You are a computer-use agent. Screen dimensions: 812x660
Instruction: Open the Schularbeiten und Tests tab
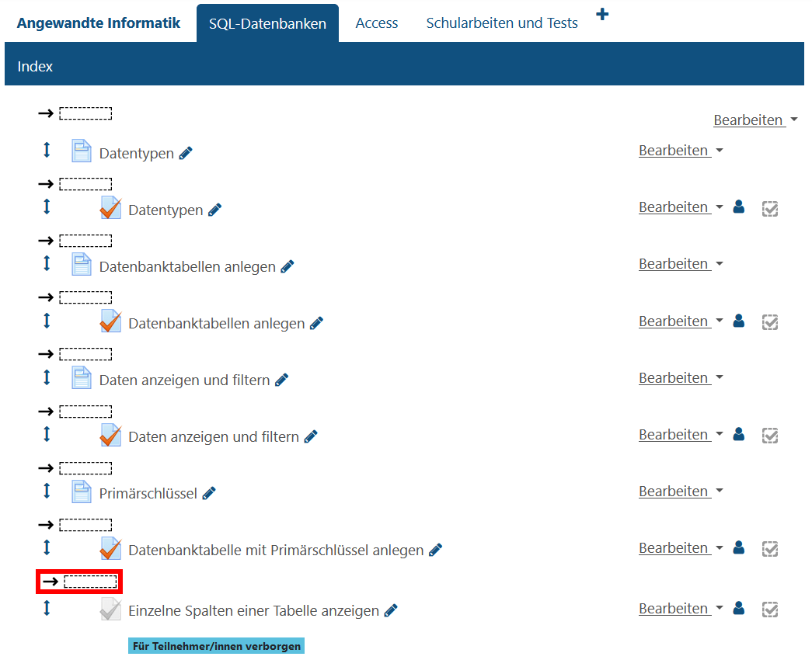[502, 23]
